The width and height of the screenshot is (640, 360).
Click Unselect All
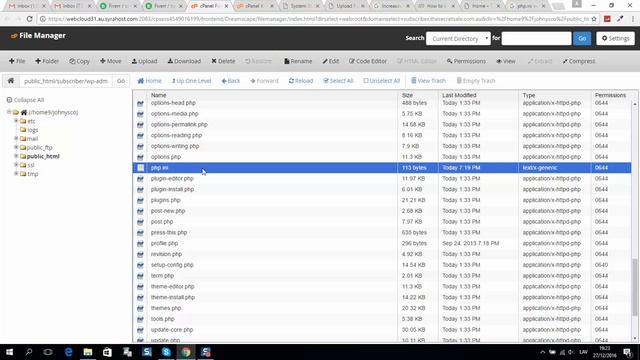pyautogui.click(x=382, y=81)
